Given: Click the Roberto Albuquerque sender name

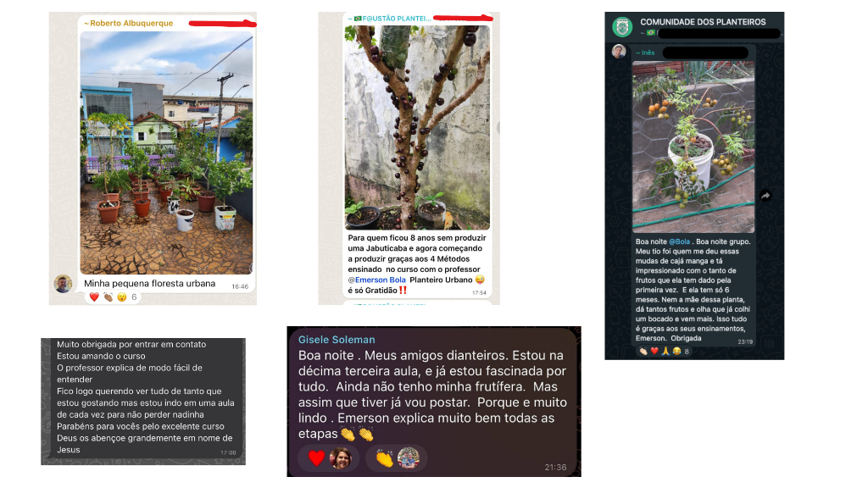Looking at the screenshot, I should 129,23.
